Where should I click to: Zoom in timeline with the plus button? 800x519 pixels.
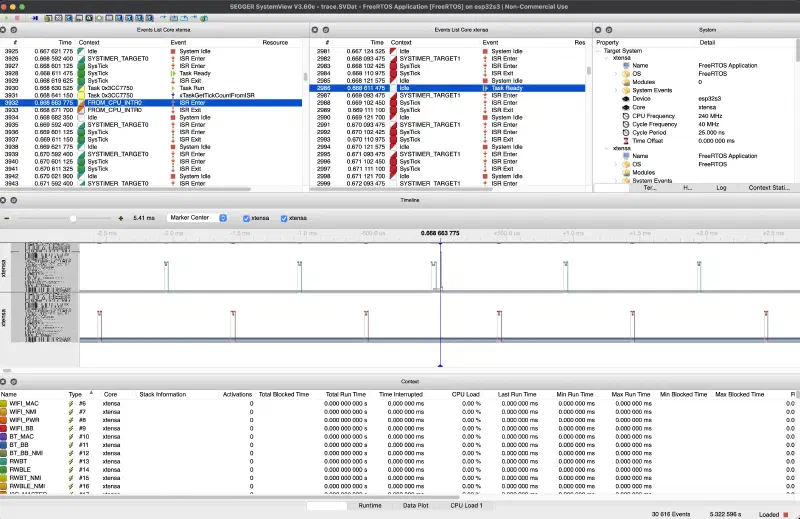pos(120,218)
